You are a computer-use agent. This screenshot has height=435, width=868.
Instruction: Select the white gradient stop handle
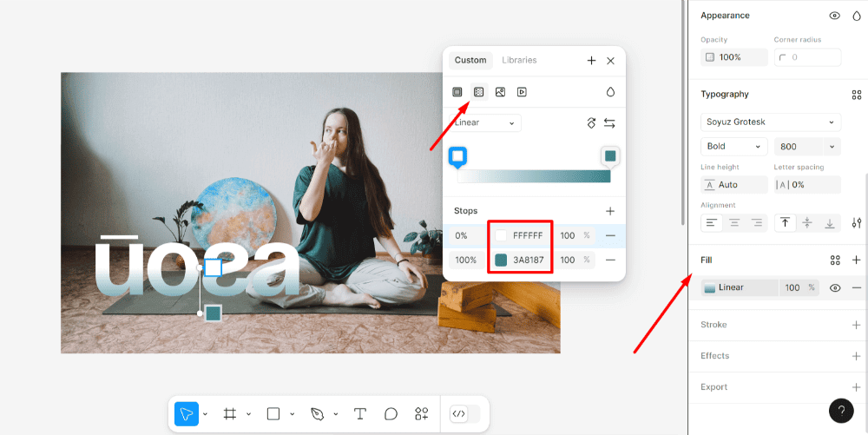(x=457, y=157)
